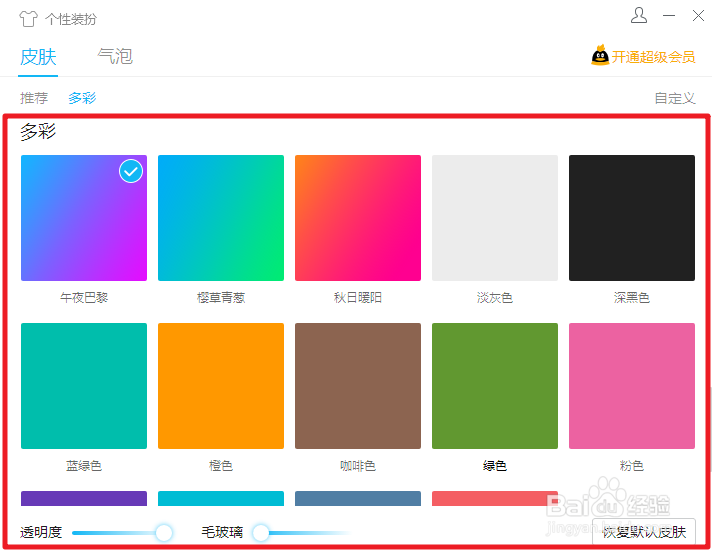
Task: Open the 推荐 sub-tab
Action: 34,98
